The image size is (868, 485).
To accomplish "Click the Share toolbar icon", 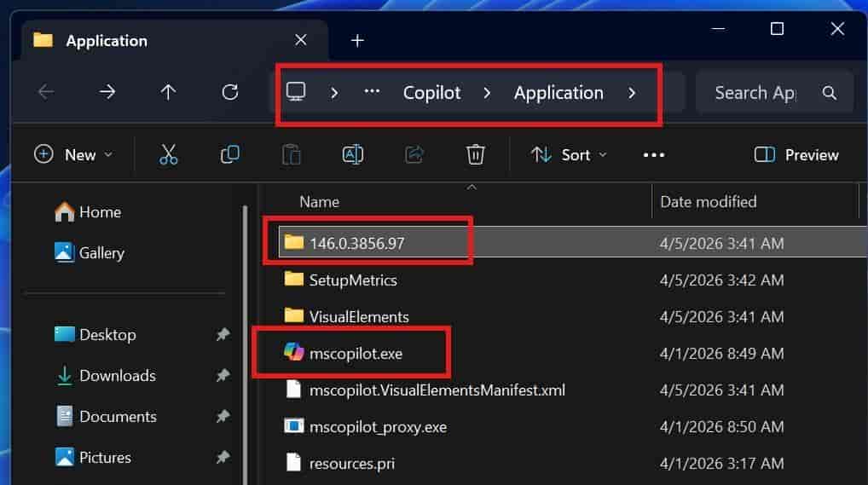I will (414, 154).
